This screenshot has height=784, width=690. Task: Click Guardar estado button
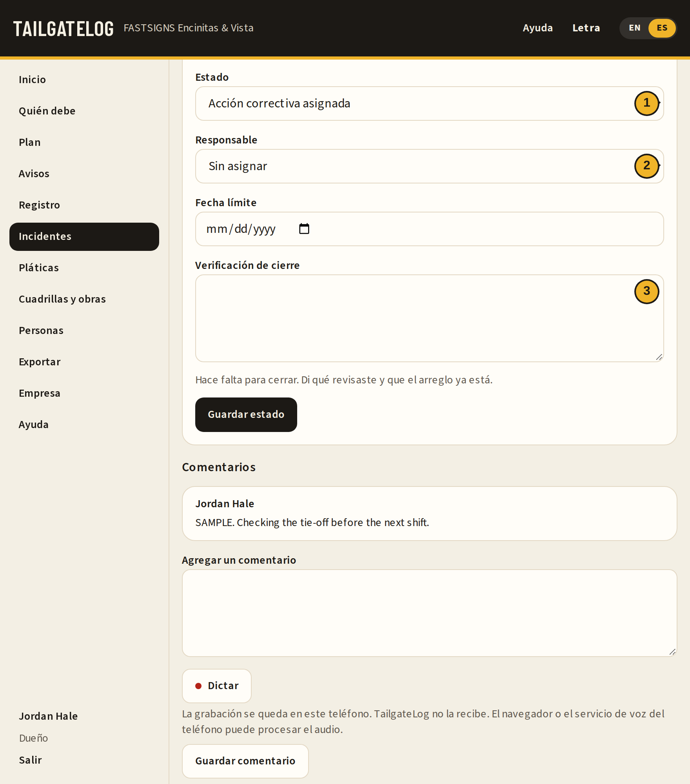click(x=246, y=415)
